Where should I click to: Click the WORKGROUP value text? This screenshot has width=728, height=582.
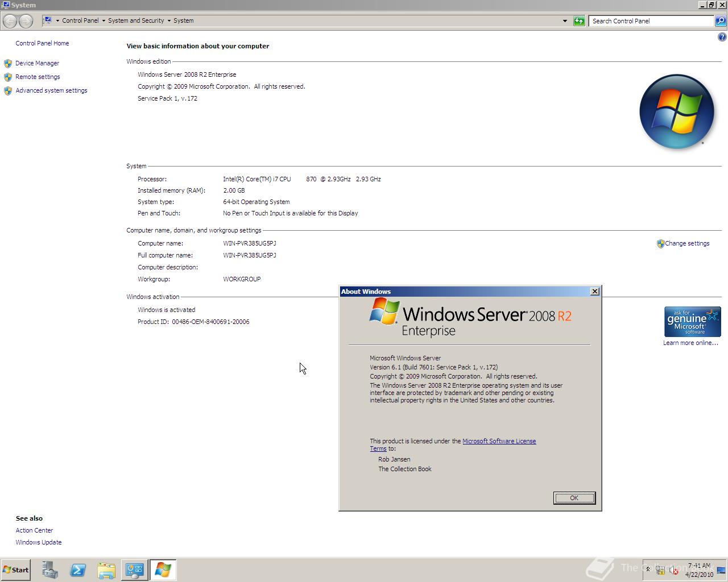pos(242,279)
